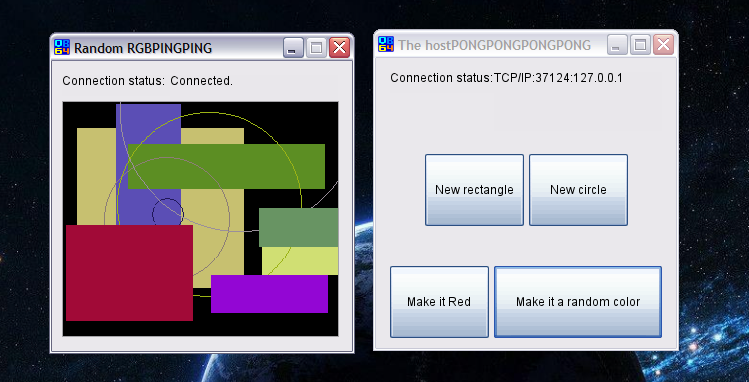Minimize the Random RGBPINGPING window
Image resolution: width=749 pixels, height=382 pixels.
[293, 48]
